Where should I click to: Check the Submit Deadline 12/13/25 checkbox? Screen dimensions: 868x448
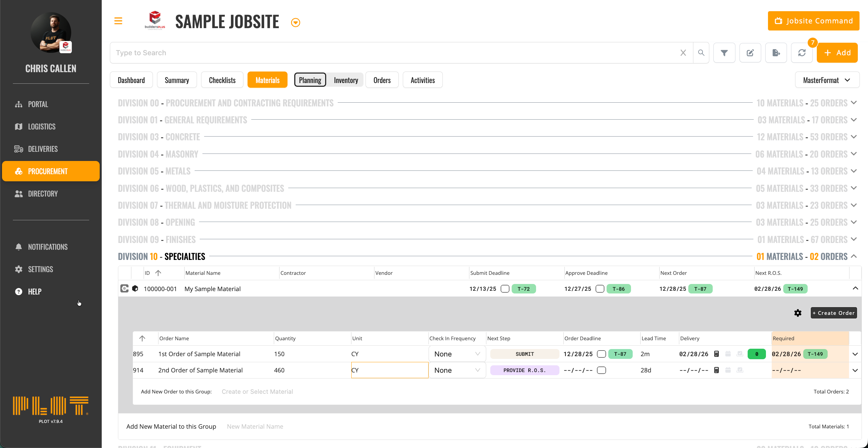pyautogui.click(x=505, y=289)
